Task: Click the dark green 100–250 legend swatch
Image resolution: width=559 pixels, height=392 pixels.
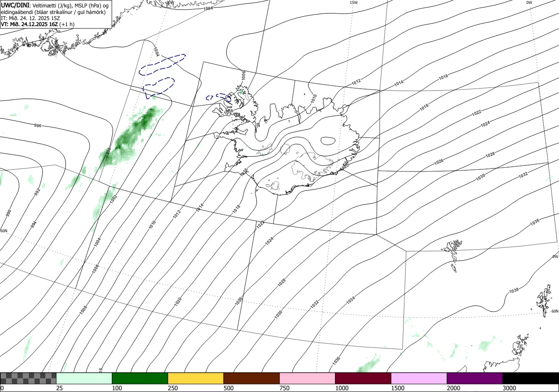Action: click(140, 378)
